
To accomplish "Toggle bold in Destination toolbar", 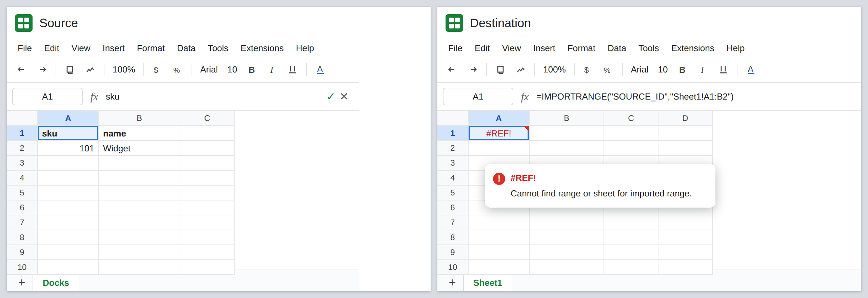I will click(x=682, y=70).
